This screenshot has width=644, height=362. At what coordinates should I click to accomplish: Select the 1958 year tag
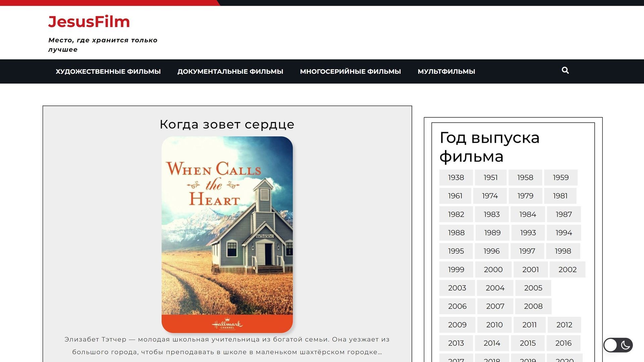click(525, 177)
